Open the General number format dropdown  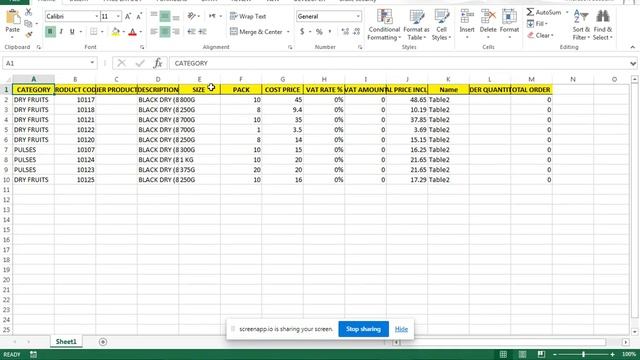(358, 16)
